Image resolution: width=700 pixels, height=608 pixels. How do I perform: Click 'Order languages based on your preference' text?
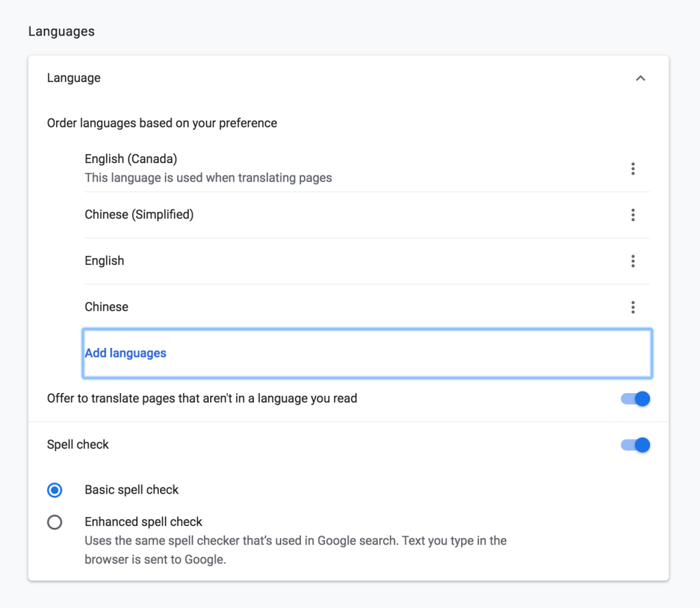coord(162,123)
